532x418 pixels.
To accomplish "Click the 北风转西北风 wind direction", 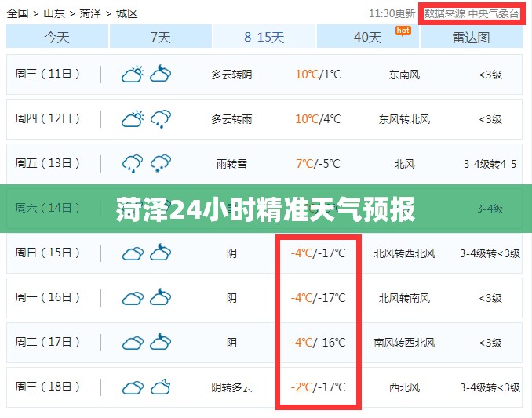I will pyautogui.click(x=404, y=253).
